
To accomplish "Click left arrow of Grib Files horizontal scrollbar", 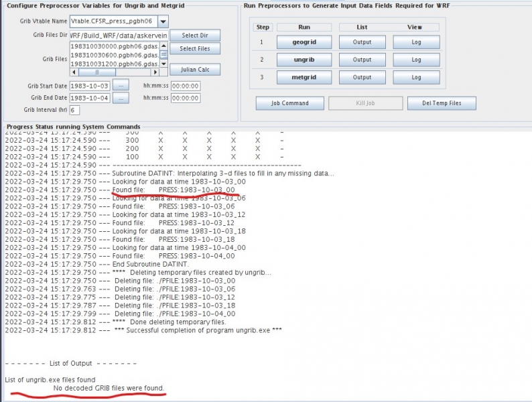I will 74,72.
